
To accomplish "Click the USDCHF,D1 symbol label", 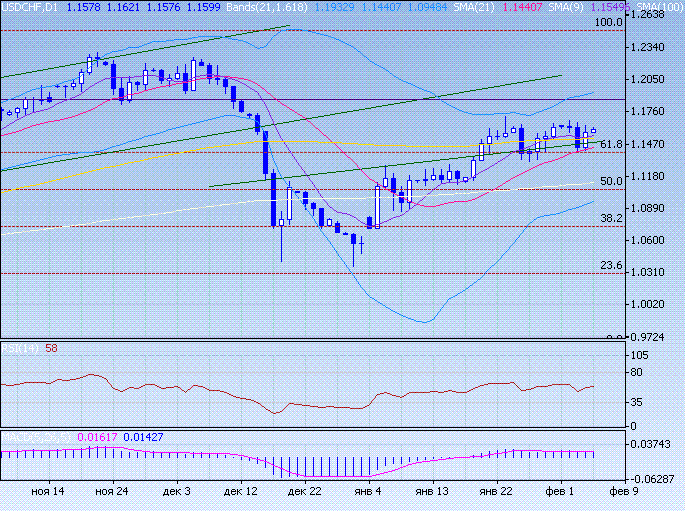I will [x=29, y=6].
